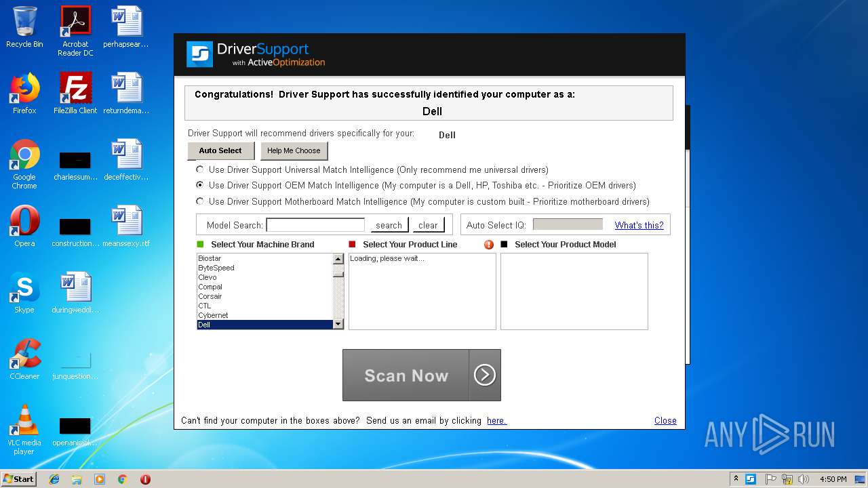Viewport: 868px width, 488px height.
Task: Launch Google Chrome desktop shortcut
Action: tap(24, 164)
